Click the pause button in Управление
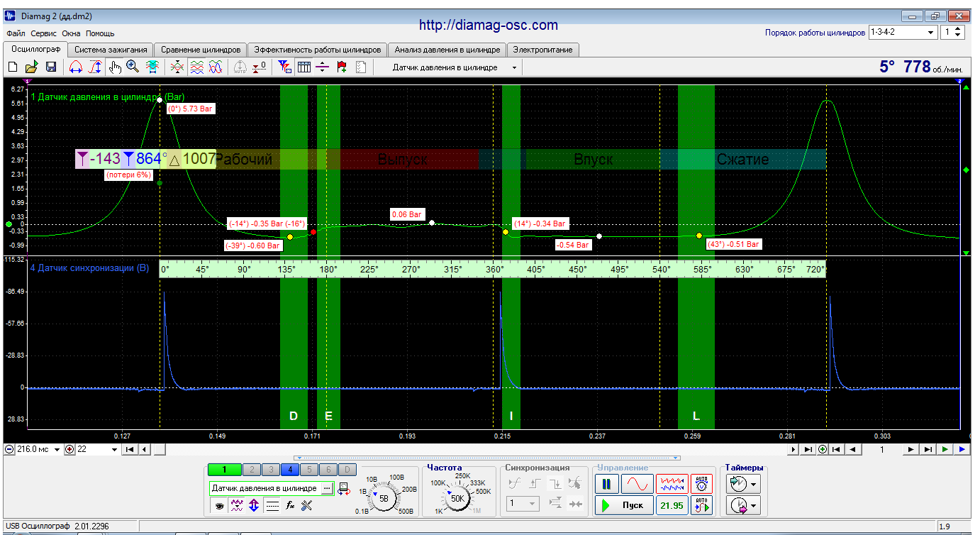Image resolution: width=980 pixels, height=535 pixels. click(x=607, y=484)
